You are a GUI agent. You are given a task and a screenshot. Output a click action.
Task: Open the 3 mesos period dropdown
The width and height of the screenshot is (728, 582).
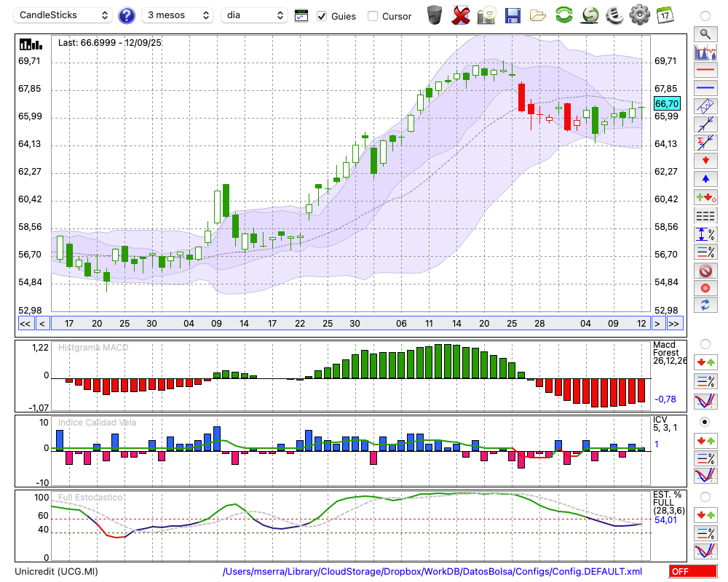178,15
